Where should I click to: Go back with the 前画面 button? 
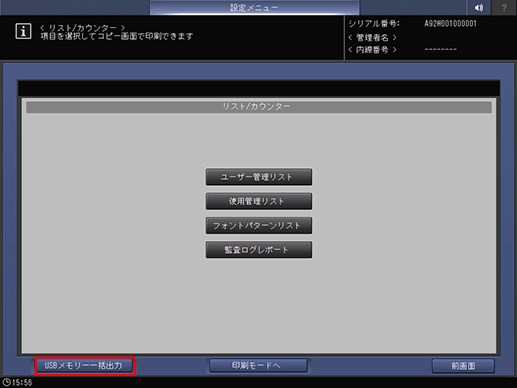(463, 366)
